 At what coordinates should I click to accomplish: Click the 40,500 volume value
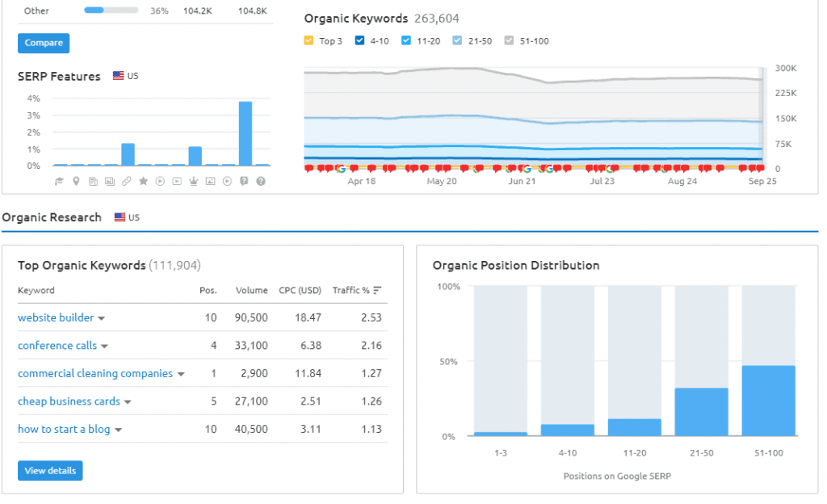pos(251,429)
